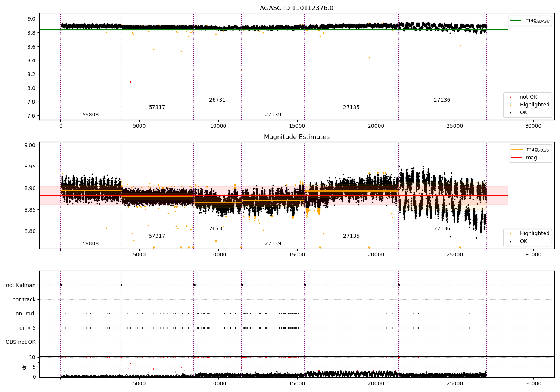Click x-tick 15000 under the top panel
The image size is (560, 392).
point(297,126)
